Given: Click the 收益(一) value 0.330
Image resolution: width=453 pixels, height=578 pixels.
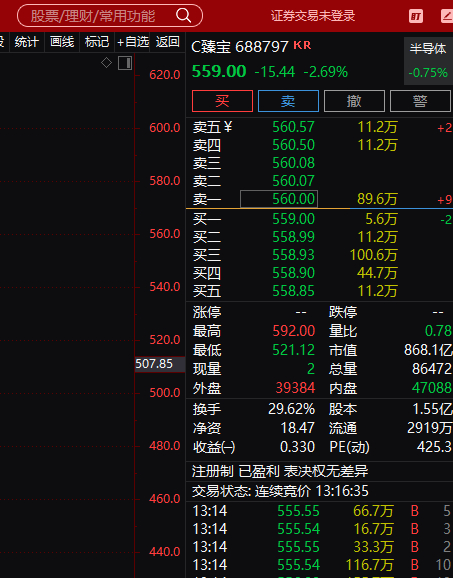Looking at the screenshot, I should tap(297, 447).
